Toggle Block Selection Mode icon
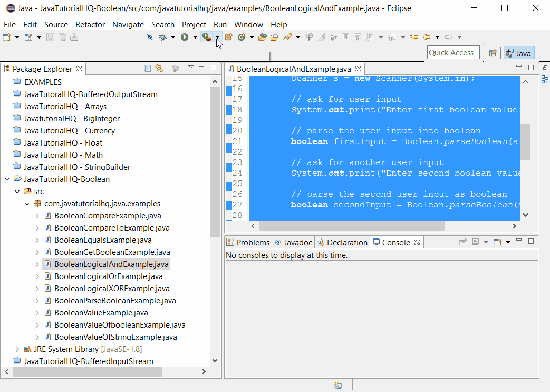The height and width of the screenshot is (392, 550). pyautogui.click(x=345, y=37)
